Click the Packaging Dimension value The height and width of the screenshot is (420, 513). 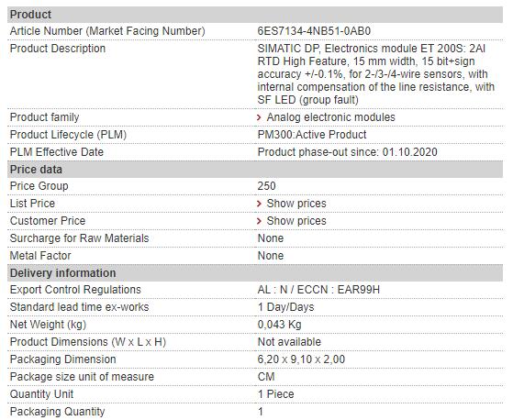[x=301, y=359]
